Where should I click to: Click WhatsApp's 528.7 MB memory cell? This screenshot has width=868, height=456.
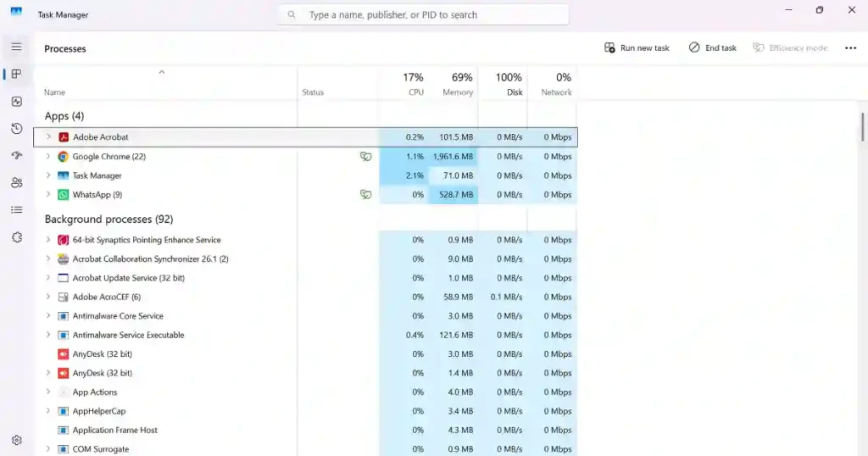click(x=455, y=195)
